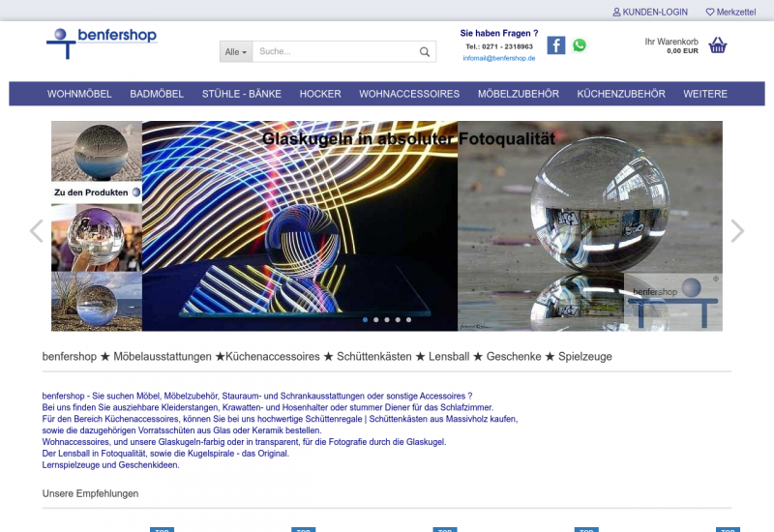774x532 pixels.
Task: Open WhatsApp contact icon
Action: click(580, 45)
